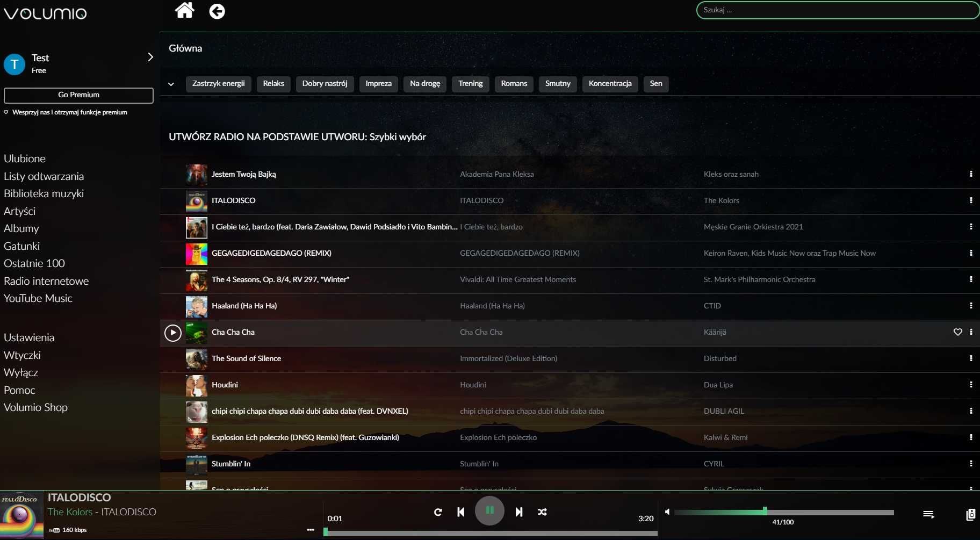The height and width of the screenshot is (540, 980).
Task: Open Ustawienia settings
Action: (29, 337)
